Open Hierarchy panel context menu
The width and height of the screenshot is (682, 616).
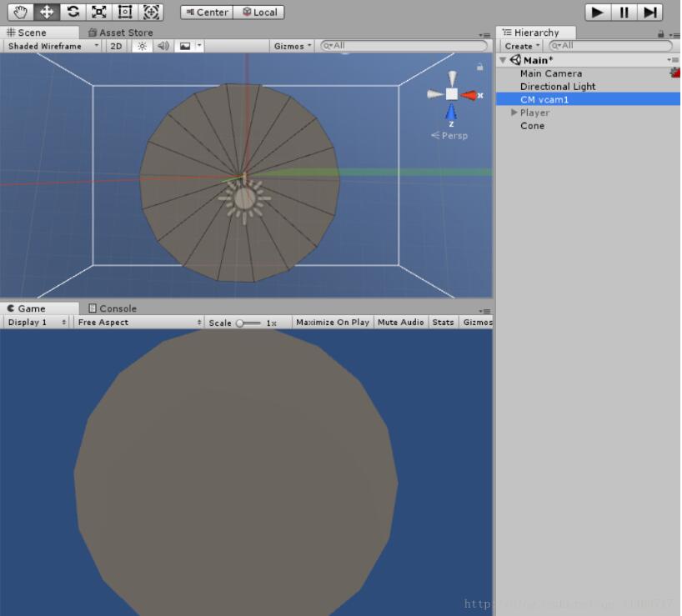[x=674, y=35]
